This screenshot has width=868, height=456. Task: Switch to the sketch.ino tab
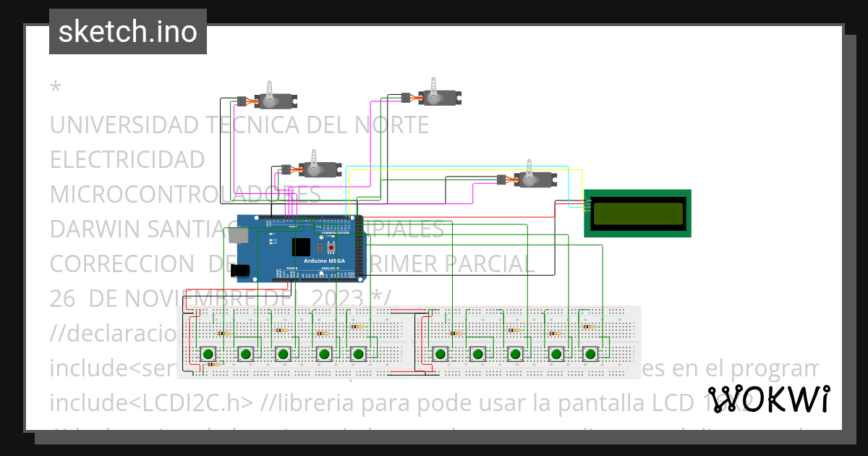[x=127, y=31]
